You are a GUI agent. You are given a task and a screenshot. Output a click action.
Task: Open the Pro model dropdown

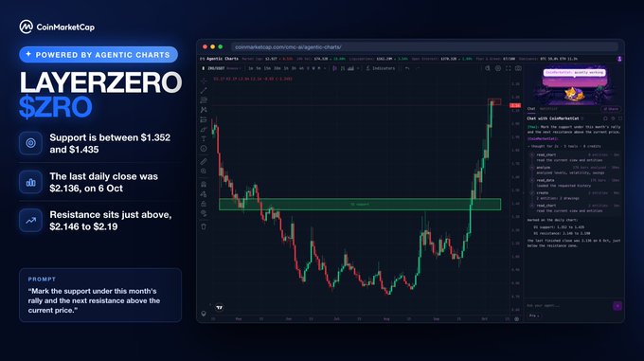coord(534,316)
